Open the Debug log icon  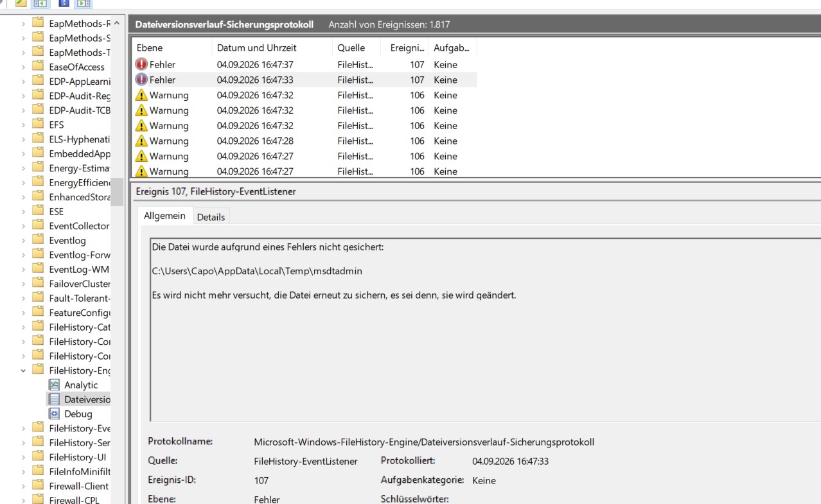coord(55,414)
